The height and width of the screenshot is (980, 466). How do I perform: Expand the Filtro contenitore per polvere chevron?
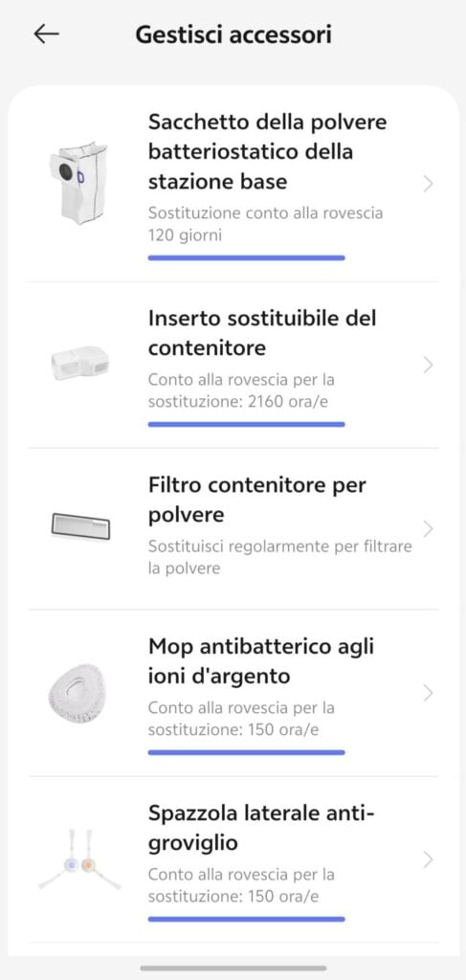(428, 529)
